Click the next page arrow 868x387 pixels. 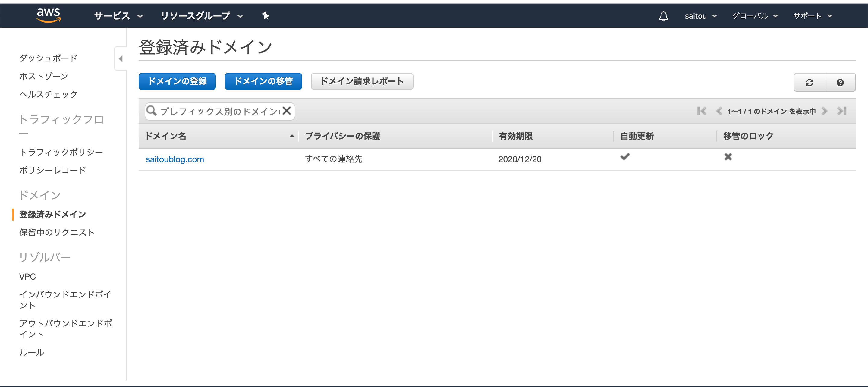825,111
